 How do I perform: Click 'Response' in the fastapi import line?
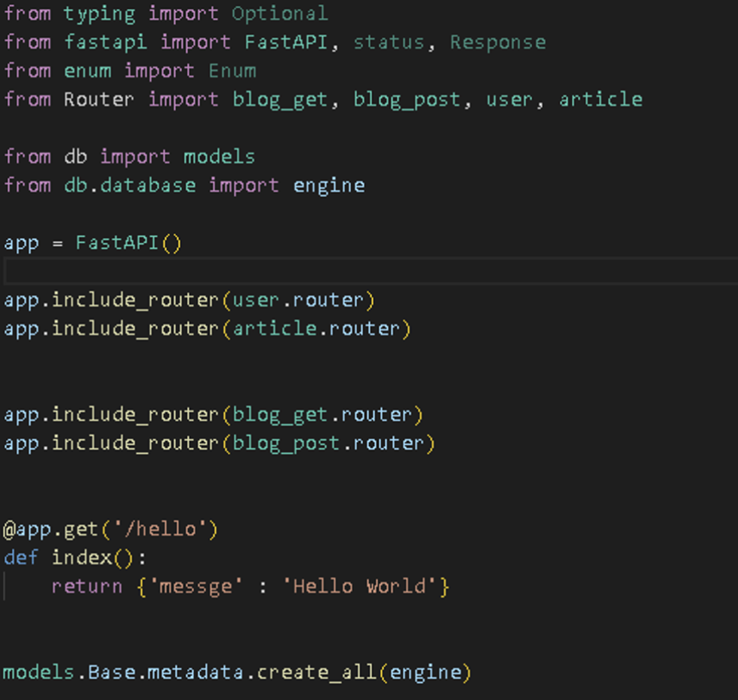click(x=497, y=42)
